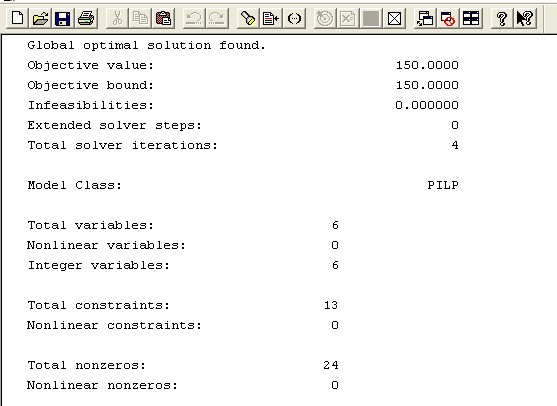Click the Redo arrow icon

[x=217, y=18]
